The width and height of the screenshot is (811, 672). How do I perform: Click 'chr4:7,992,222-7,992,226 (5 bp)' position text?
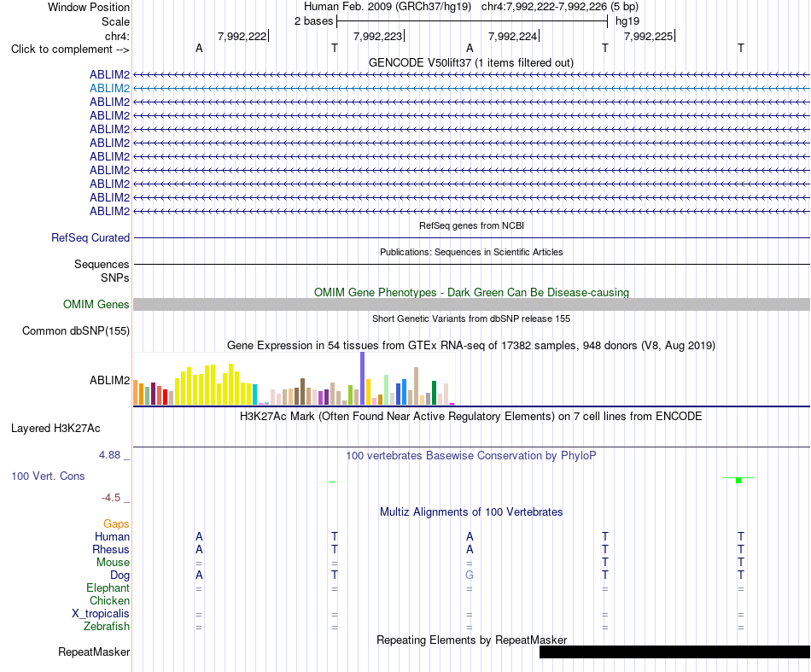click(x=560, y=7)
